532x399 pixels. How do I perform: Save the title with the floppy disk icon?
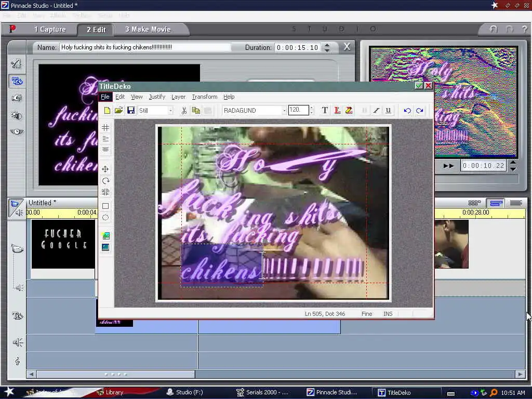[x=130, y=110]
